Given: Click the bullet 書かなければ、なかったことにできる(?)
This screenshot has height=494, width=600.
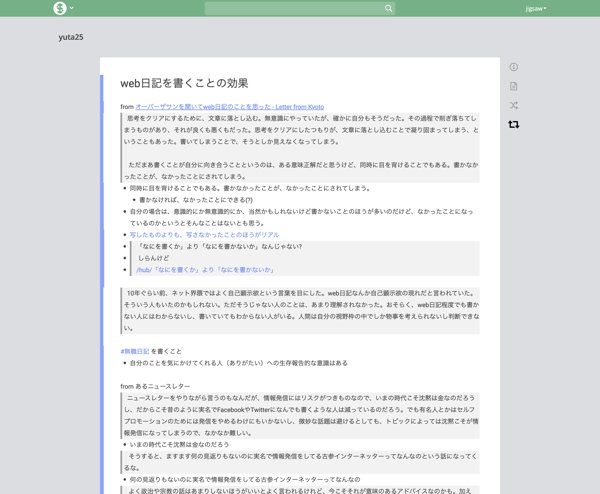Looking at the screenshot, I should click(196, 200).
